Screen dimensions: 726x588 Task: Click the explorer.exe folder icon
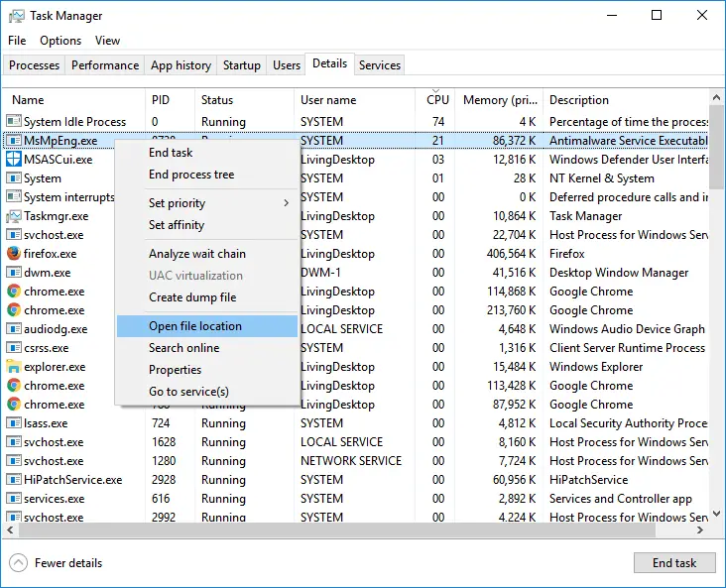(14, 367)
